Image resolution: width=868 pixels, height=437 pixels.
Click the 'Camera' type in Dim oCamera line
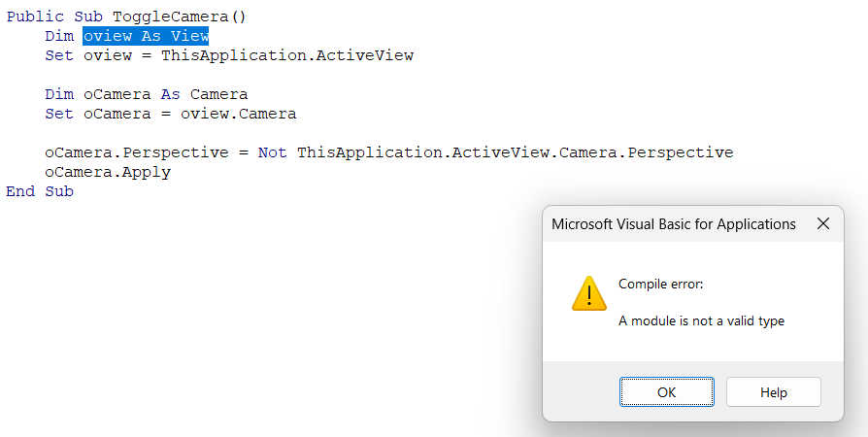click(218, 94)
